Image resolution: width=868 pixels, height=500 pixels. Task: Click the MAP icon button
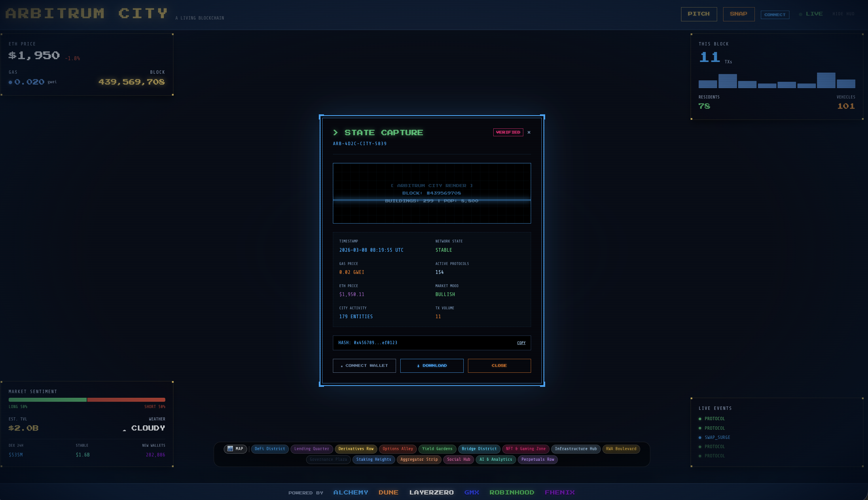(x=235, y=449)
